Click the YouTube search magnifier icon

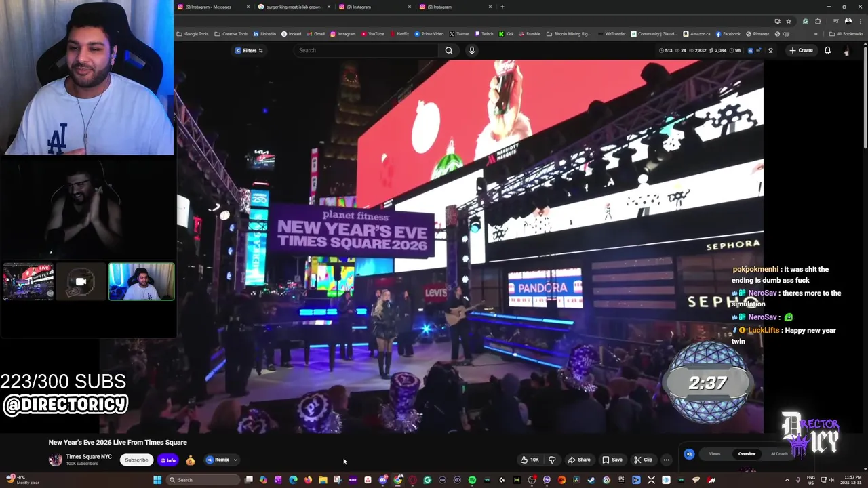tap(449, 50)
